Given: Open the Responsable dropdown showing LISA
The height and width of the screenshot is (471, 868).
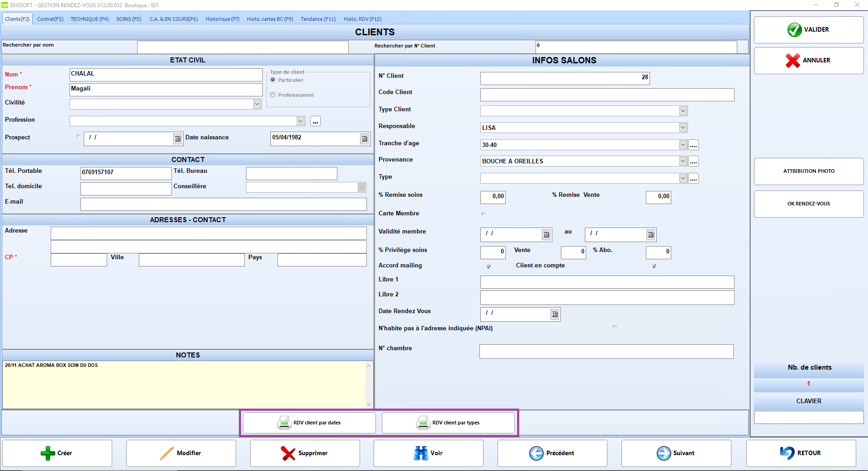Looking at the screenshot, I should tap(683, 128).
